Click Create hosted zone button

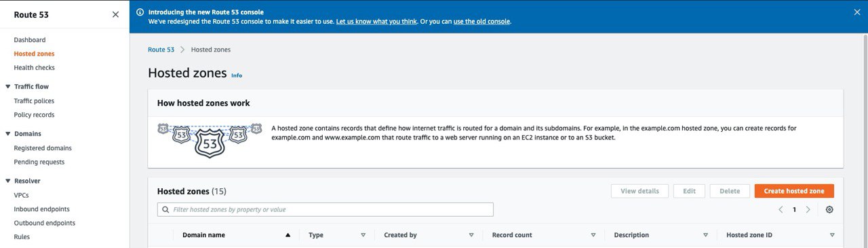(x=794, y=191)
